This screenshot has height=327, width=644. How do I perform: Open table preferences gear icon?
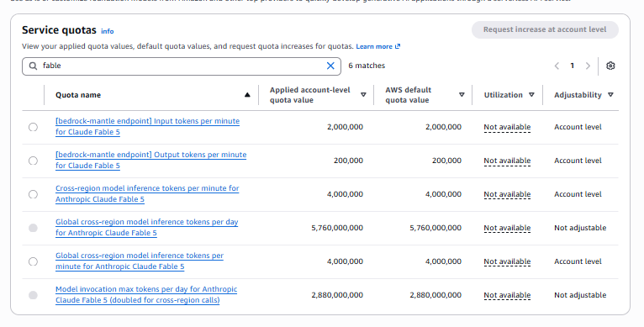click(610, 66)
